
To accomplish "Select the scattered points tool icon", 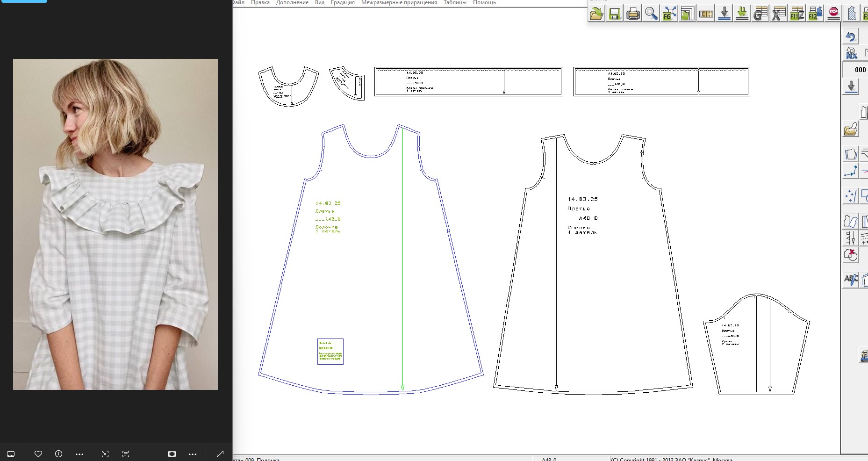I will [851, 195].
